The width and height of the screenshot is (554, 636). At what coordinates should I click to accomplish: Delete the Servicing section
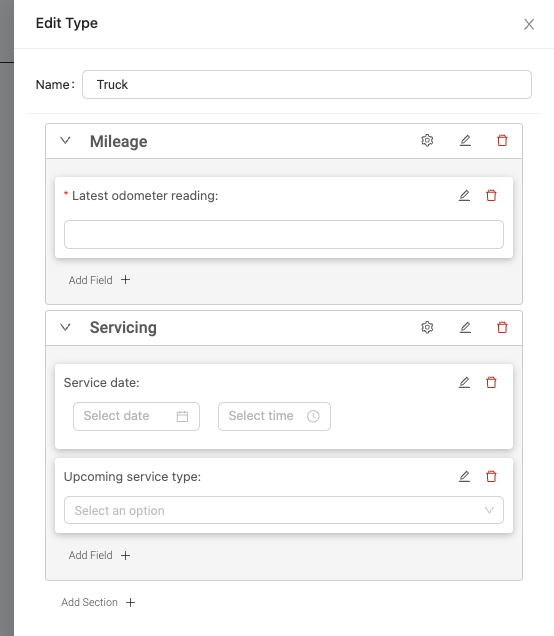pyautogui.click(x=502, y=327)
